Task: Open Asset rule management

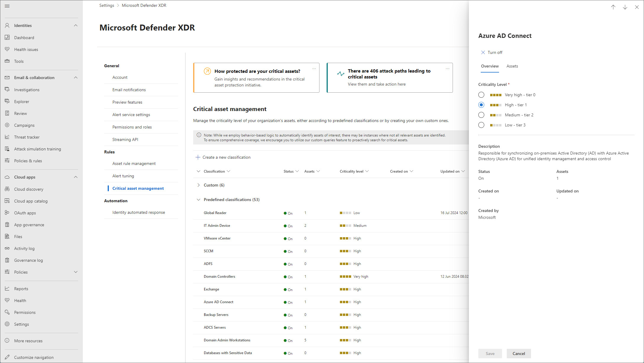Action: pyautogui.click(x=134, y=163)
